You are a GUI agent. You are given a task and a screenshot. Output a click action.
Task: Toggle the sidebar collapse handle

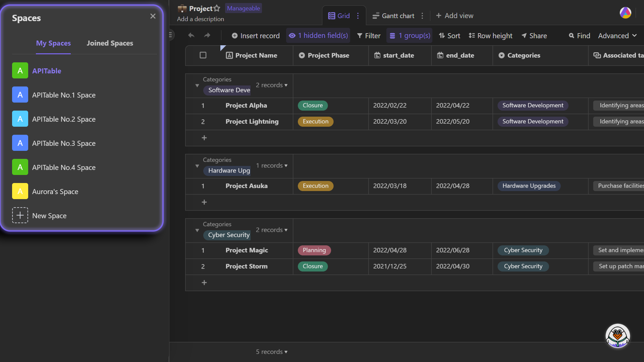[x=170, y=35]
